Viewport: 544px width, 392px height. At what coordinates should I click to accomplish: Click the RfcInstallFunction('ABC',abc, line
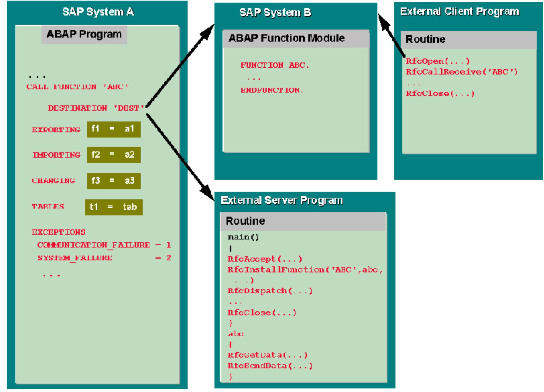pos(305,270)
